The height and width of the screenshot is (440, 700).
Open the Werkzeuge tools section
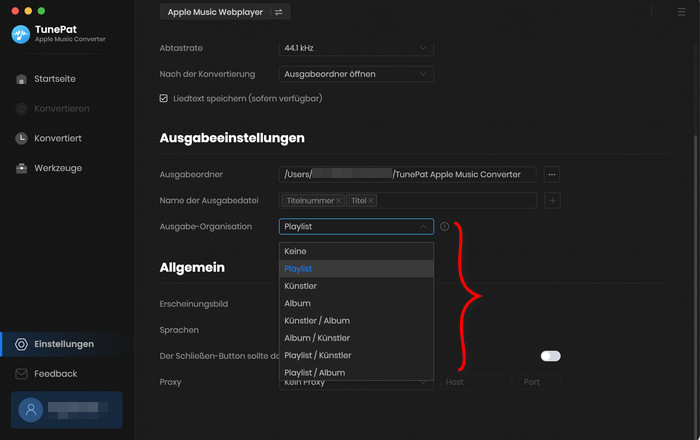click(58, 168)
